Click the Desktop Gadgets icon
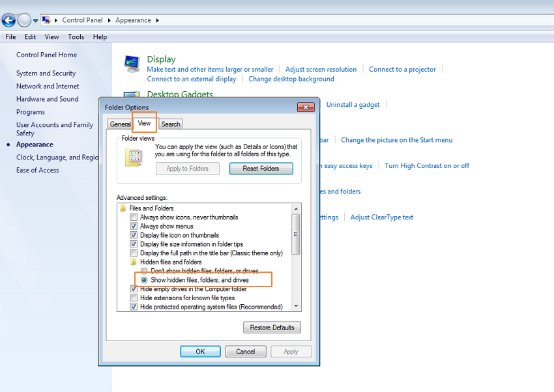This screenshot has height=392, width=554. [x=132, y=95]
